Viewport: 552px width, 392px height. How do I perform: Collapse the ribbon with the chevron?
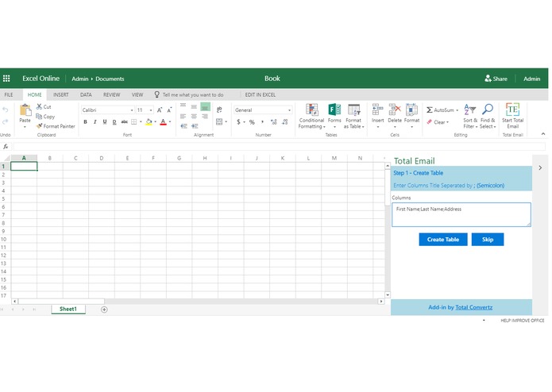(543, 133)
